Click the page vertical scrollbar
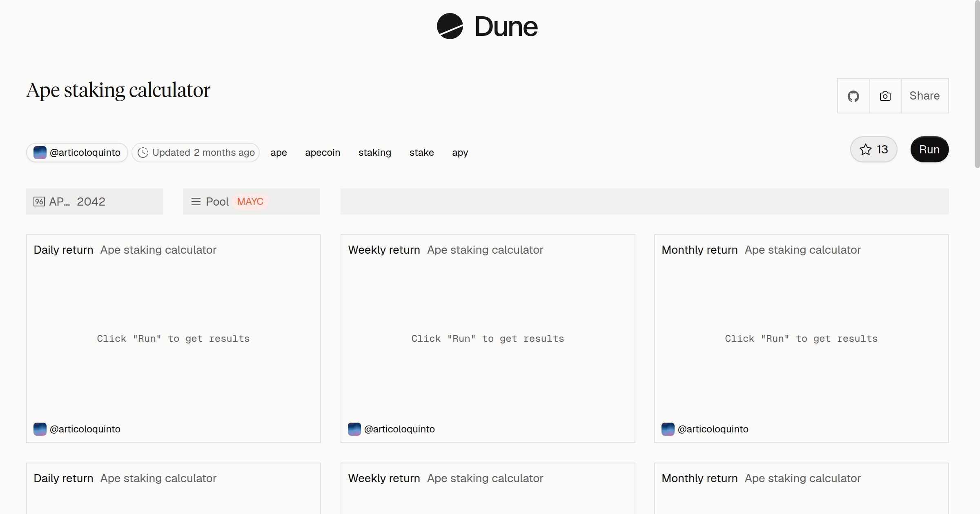Screen dimensions: 980x514 [x=977, y=84]
